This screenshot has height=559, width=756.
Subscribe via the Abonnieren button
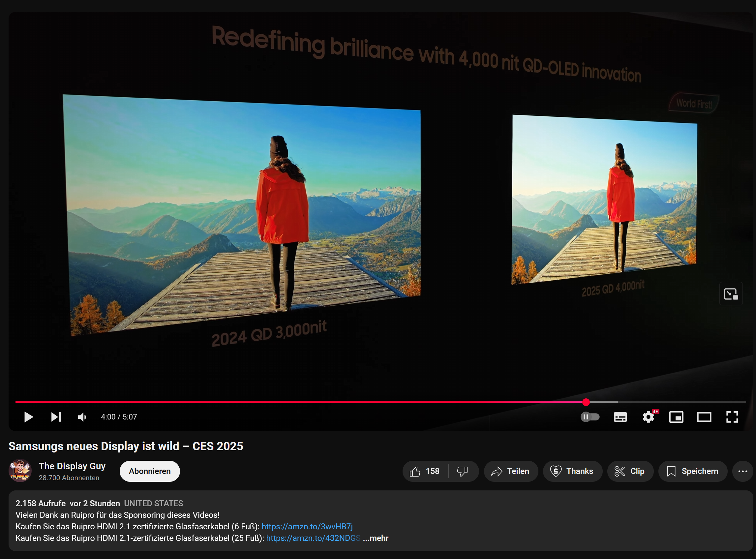pyautogui.click(x=149, y=471)
